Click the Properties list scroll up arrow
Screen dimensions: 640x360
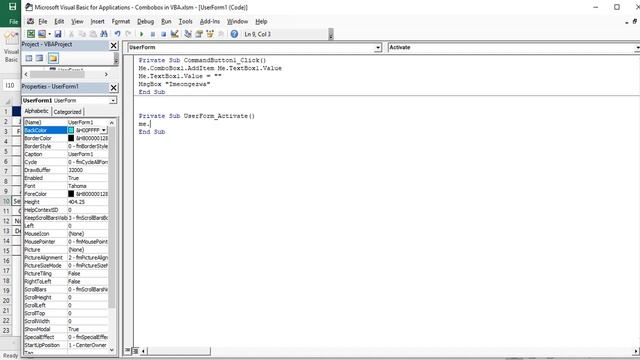tap(112, 122)
